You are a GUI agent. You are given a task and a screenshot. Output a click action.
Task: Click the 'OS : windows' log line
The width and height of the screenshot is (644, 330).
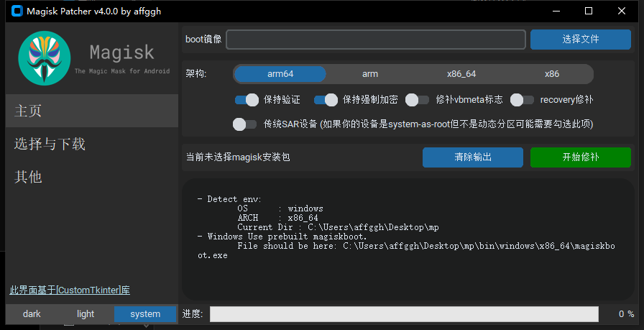[x=280, y=208]
